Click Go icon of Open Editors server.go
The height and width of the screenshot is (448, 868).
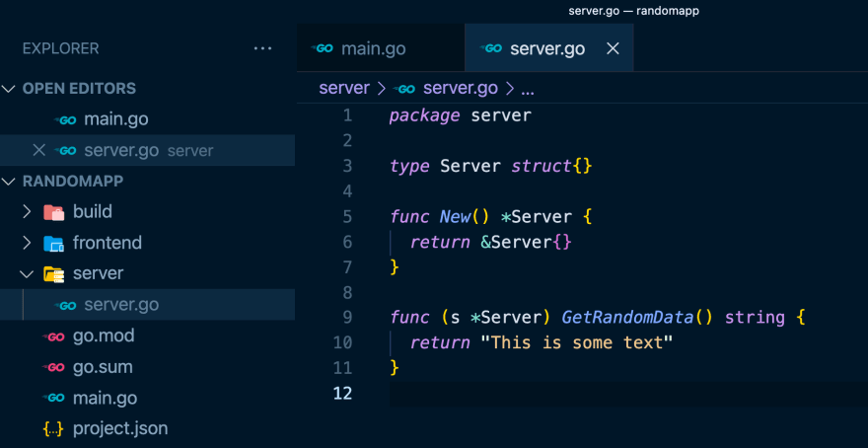(65, 151)
